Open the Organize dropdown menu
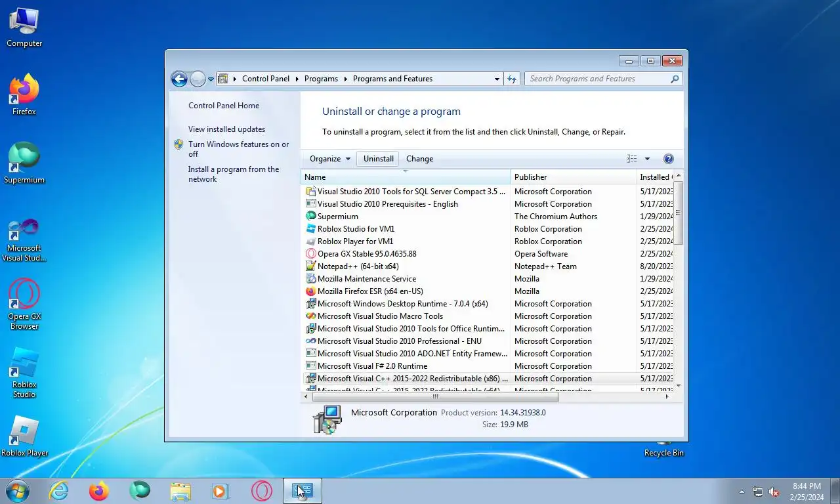Viewport: 840px width, 504px height. (x=330, y=159)
